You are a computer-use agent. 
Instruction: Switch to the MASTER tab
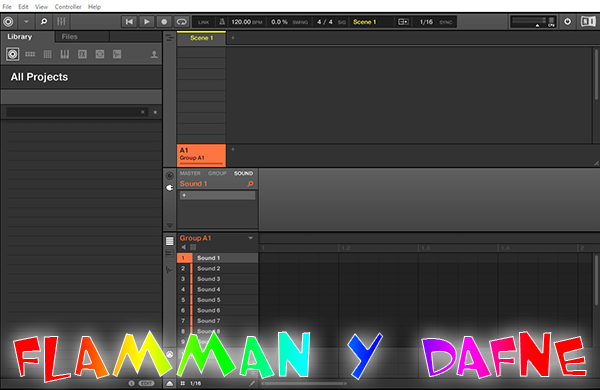[x=190, y=173]
